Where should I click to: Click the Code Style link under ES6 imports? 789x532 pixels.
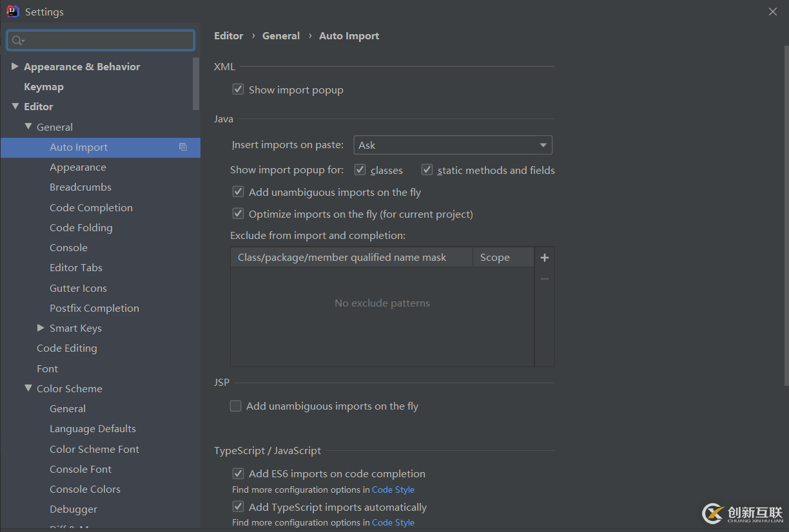click(393, 489)
